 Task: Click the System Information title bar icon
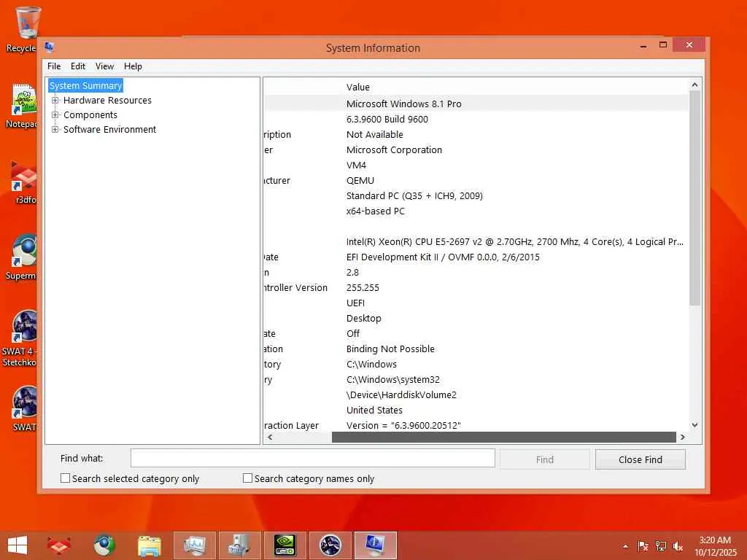point(50,47)
